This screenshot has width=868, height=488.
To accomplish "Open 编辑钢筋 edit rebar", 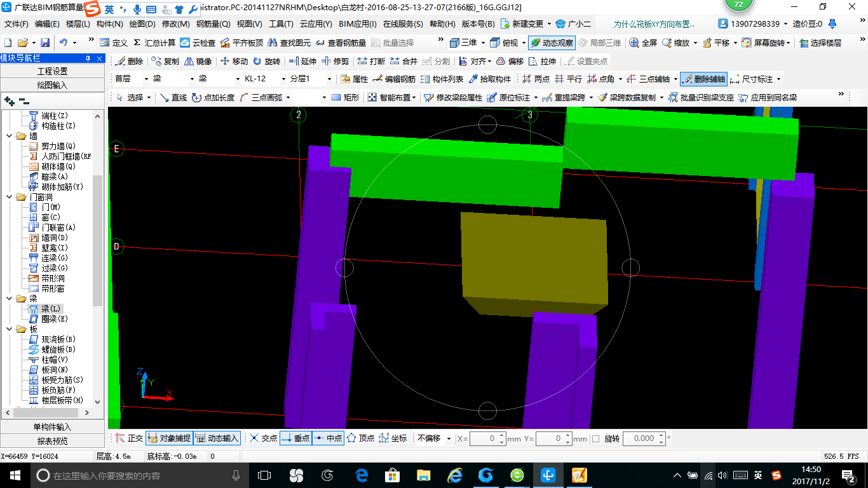I will (394, 79).
